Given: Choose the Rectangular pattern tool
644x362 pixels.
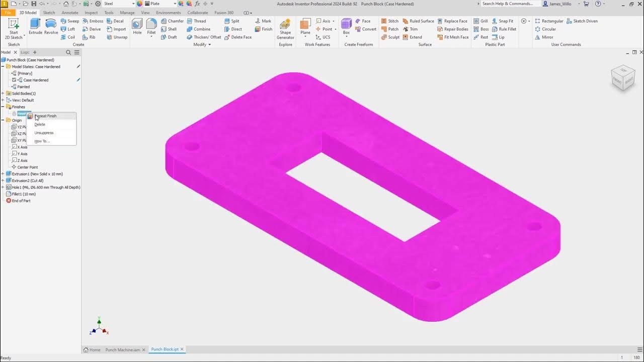Looking at the screenshot, I should [549, 21].
